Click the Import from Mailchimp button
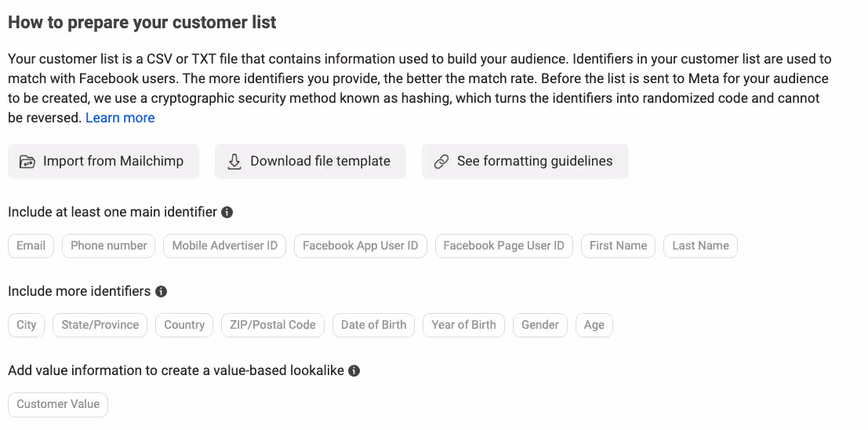Viewport: 868px width, 430px height. [103, 162]
